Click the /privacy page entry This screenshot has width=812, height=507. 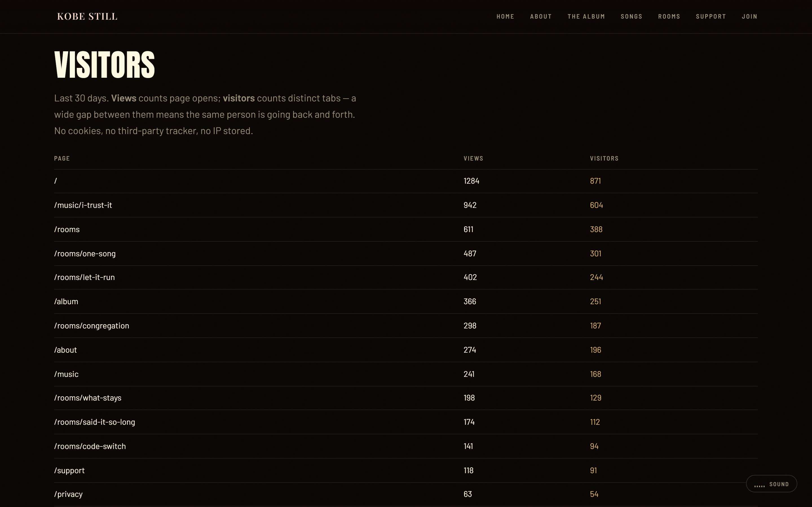click(69, 494)
